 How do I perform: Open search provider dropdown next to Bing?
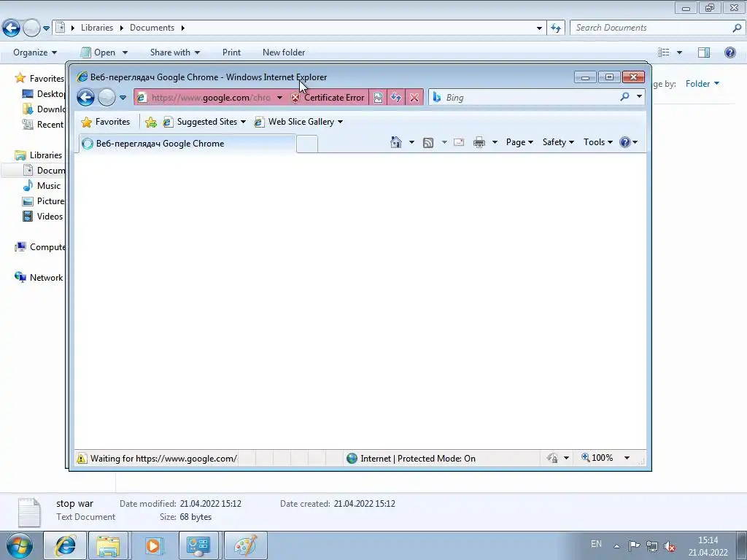point(639,97)
